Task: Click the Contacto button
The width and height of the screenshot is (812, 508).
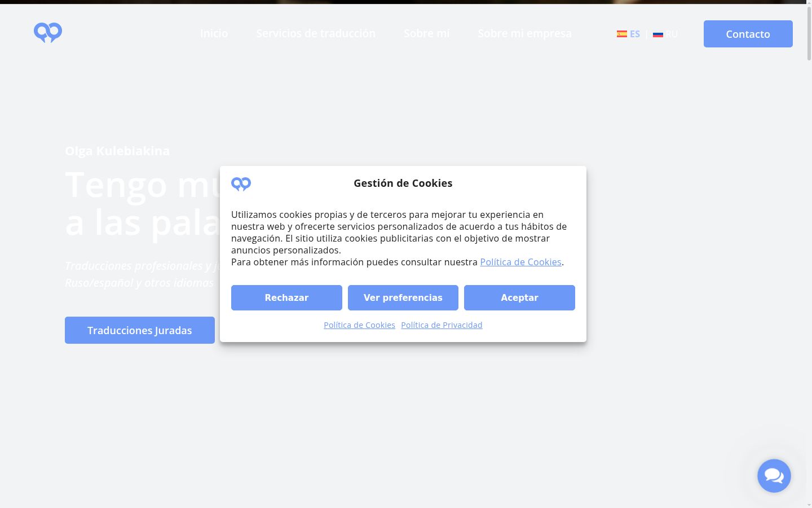Action: tap(748, 34)
